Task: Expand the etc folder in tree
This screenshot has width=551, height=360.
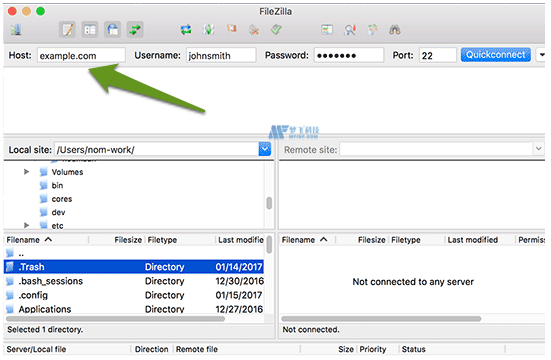Action: 26,225
